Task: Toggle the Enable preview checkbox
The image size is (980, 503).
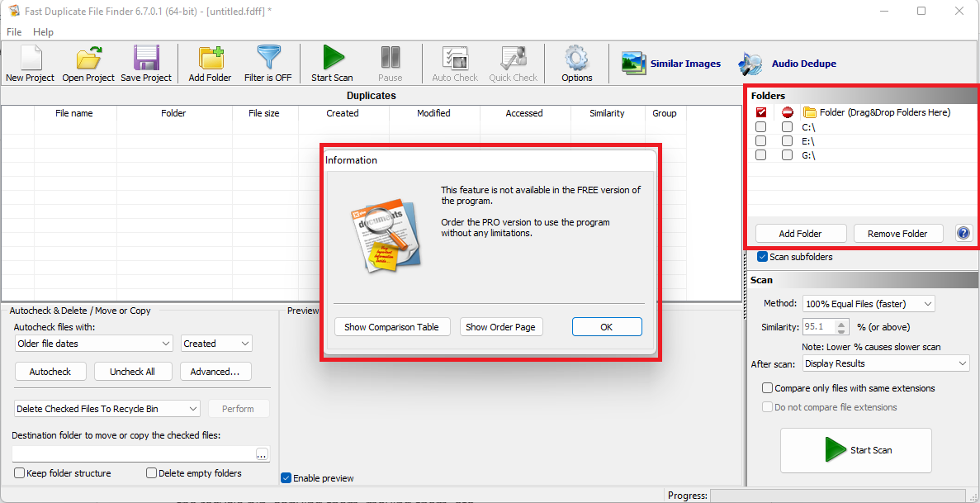Action: tap(286, 478)
